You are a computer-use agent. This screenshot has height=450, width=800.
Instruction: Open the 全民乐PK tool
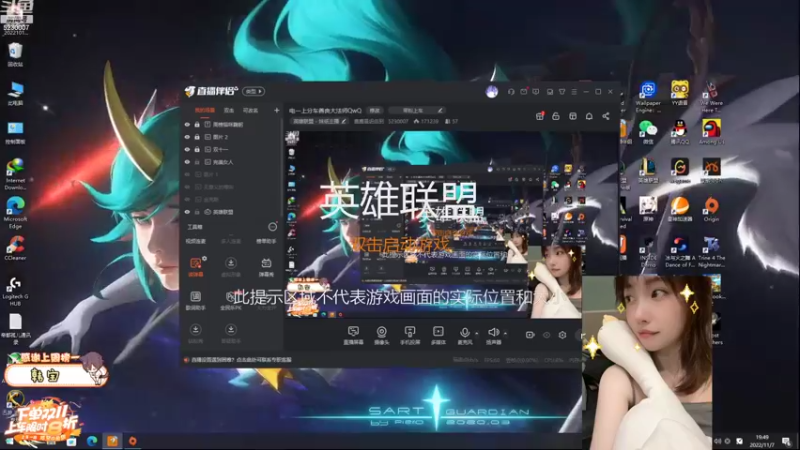[x=231, y=301]
